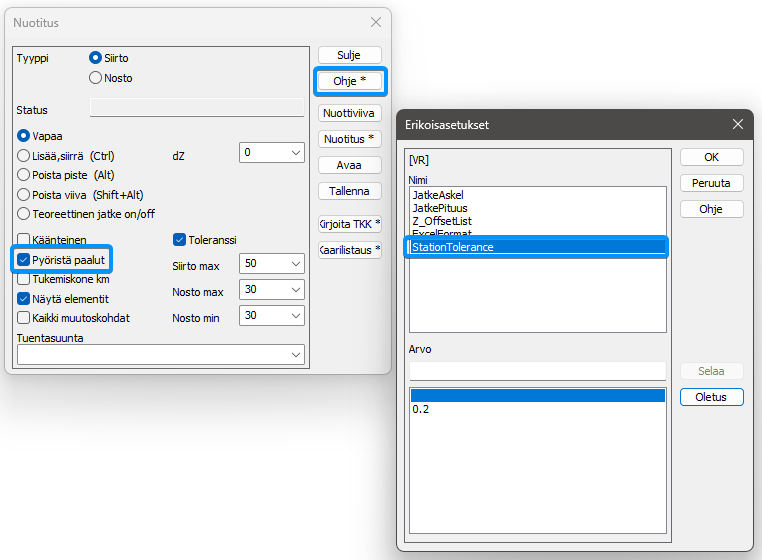Close the Nuotitus dialog window
This screenshot has height=560, width=762.
pyautogui.click(x=376, y=22)
